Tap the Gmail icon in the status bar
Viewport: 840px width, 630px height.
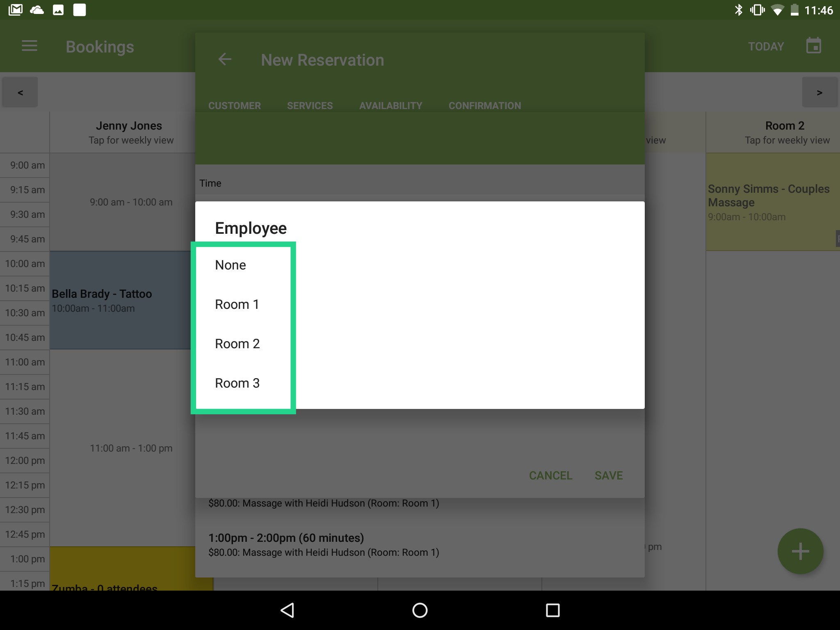coord(16,9)
